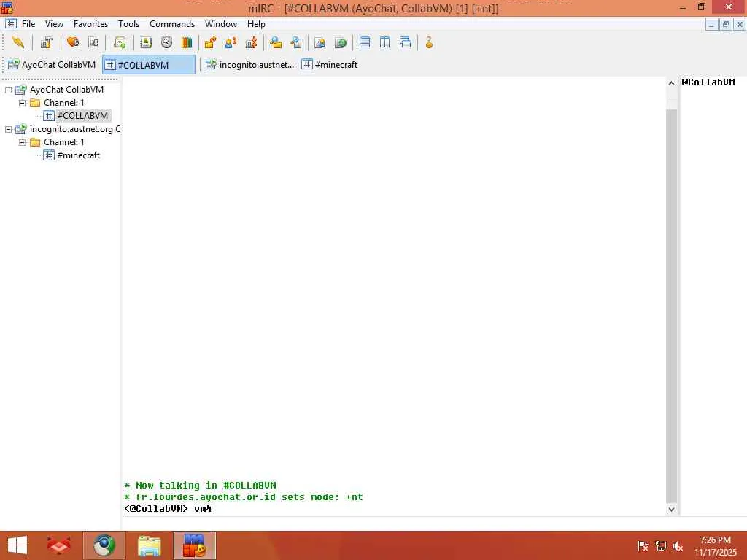
Task: Open the File Explorer taskbar icon
Action: pos(149,545)
